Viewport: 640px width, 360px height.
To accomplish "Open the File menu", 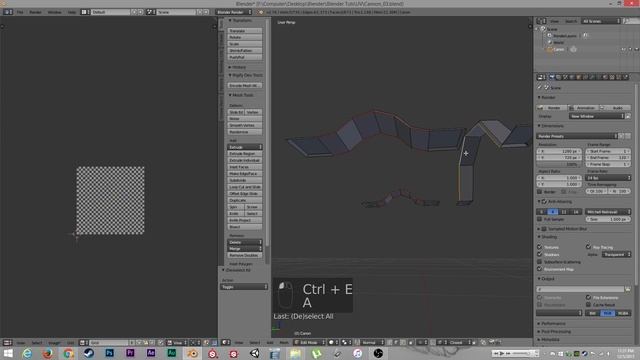I will (20, 12).
